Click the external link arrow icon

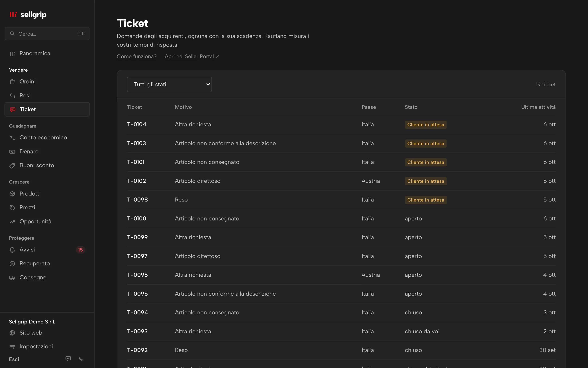[217, 56]
